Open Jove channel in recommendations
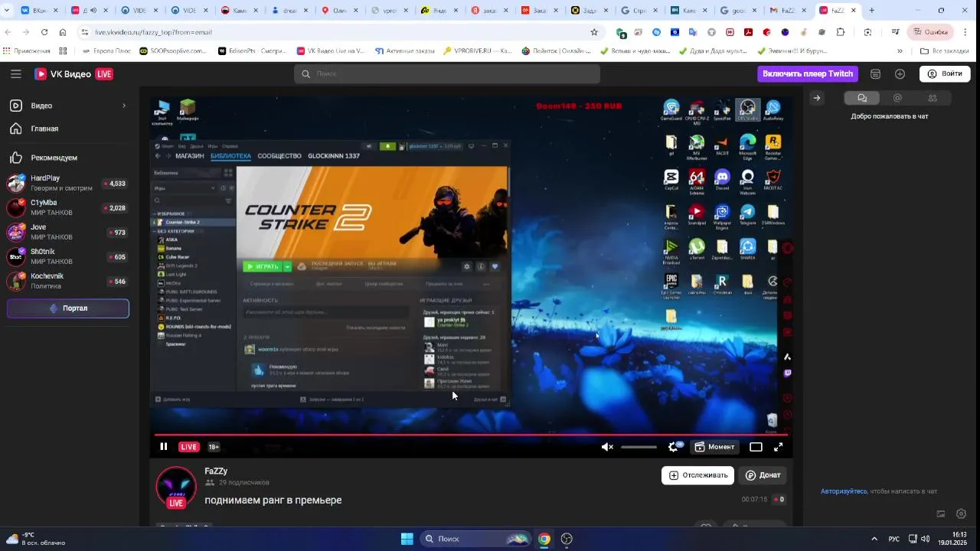 click(x=67, y=232)
